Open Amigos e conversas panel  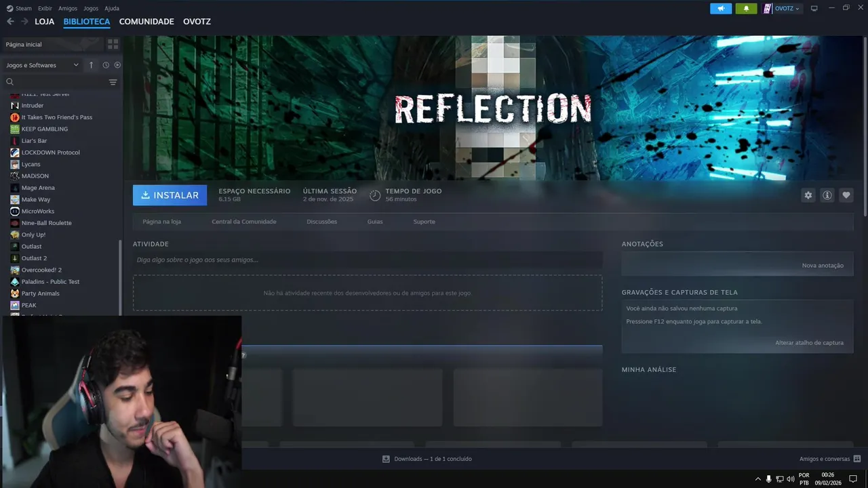830,459
